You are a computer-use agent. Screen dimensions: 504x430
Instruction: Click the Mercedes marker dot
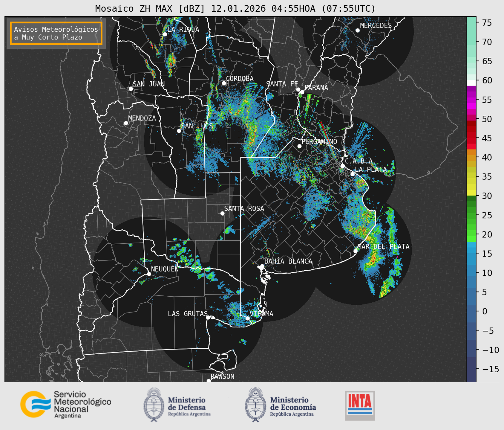358,31
